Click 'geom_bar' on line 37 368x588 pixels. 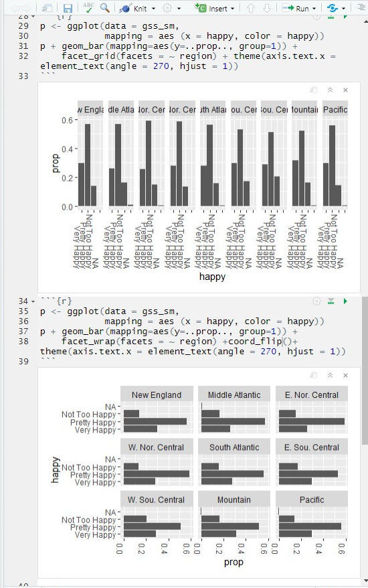83,331
